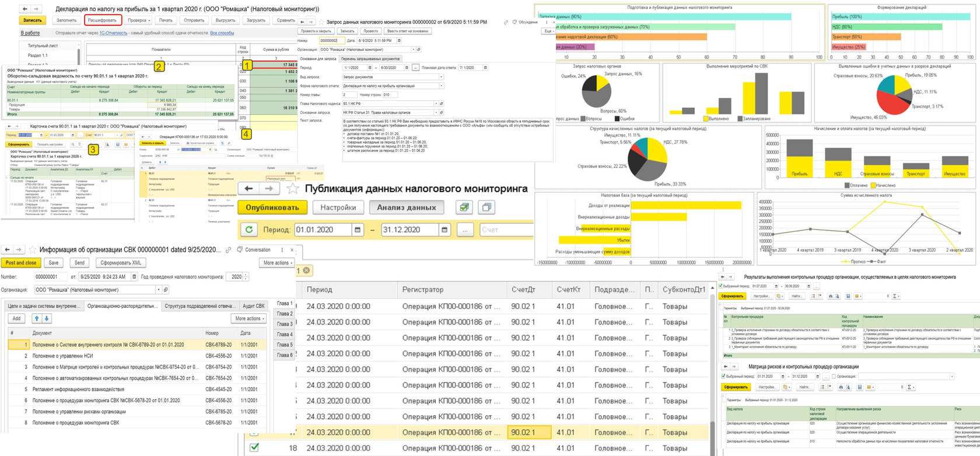The width and height of the screenshot is (980, 456).
Task: Open the Еще menu in the request window
Action: tap(548, 31)
